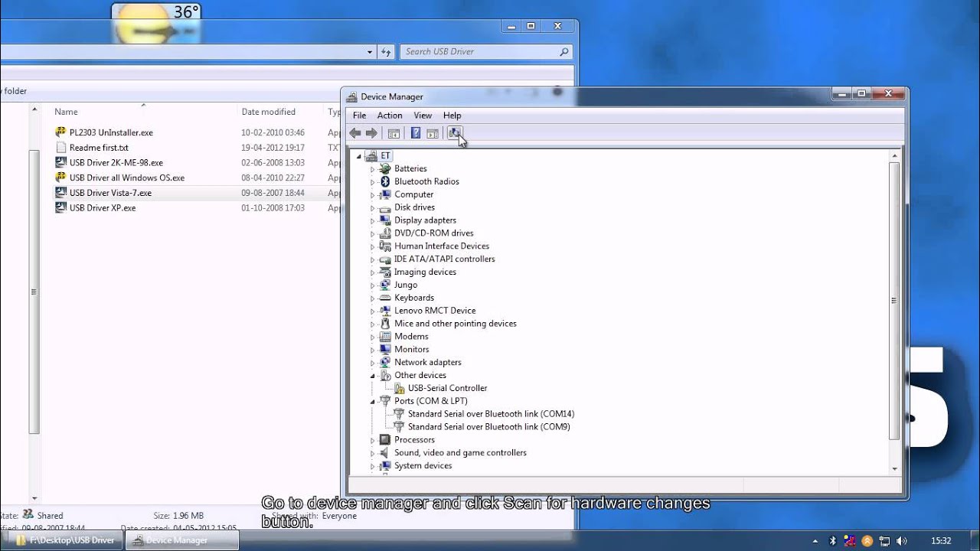The height and width of the screenshot is (551, 980).
Task: Click Show/Hide console tree toolbar icon
Action: pos(394,133)
